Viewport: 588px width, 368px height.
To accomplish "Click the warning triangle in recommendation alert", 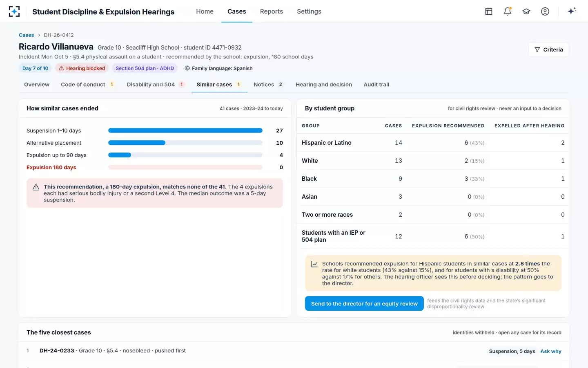I will [36, 187].
